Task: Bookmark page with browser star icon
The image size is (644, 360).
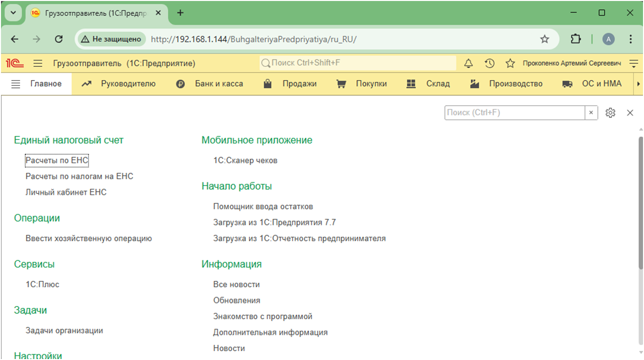Action: 545,39
